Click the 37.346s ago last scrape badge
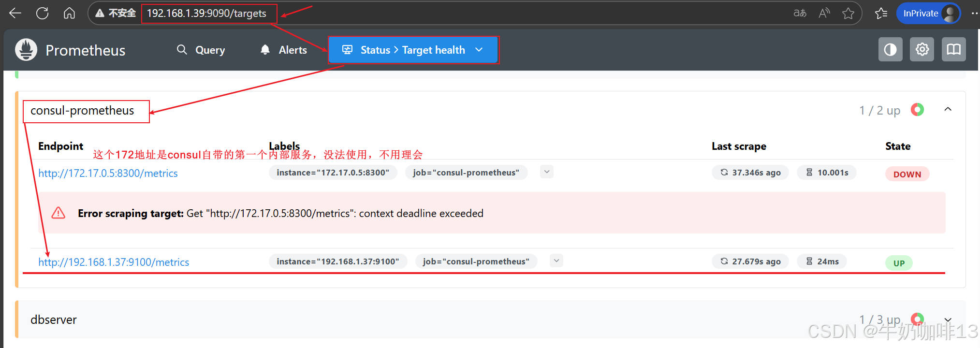Viewport: 980px width, 348px height. click(750, 173)
